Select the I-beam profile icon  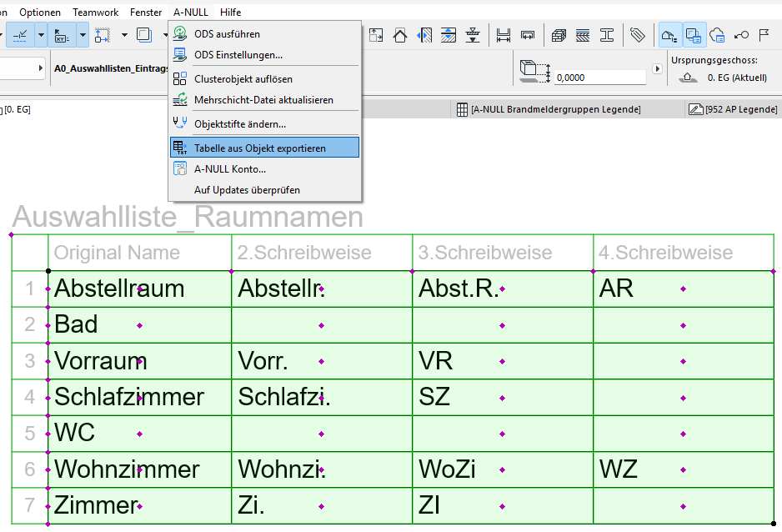(x=607, y=35)
